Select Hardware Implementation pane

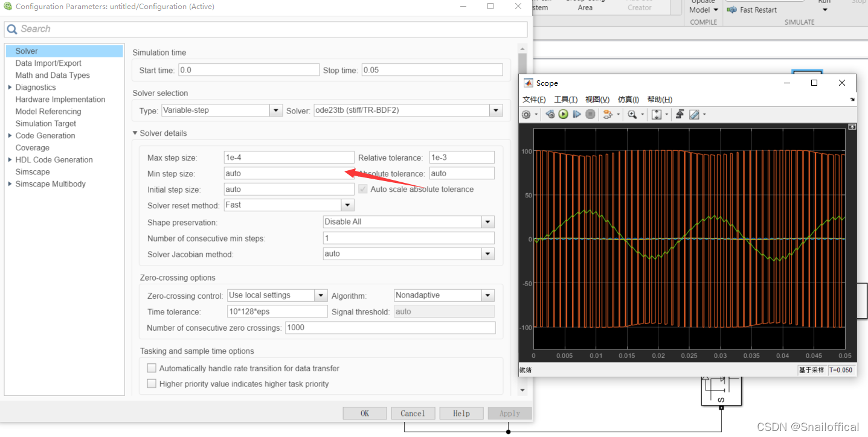pos(60,100)
